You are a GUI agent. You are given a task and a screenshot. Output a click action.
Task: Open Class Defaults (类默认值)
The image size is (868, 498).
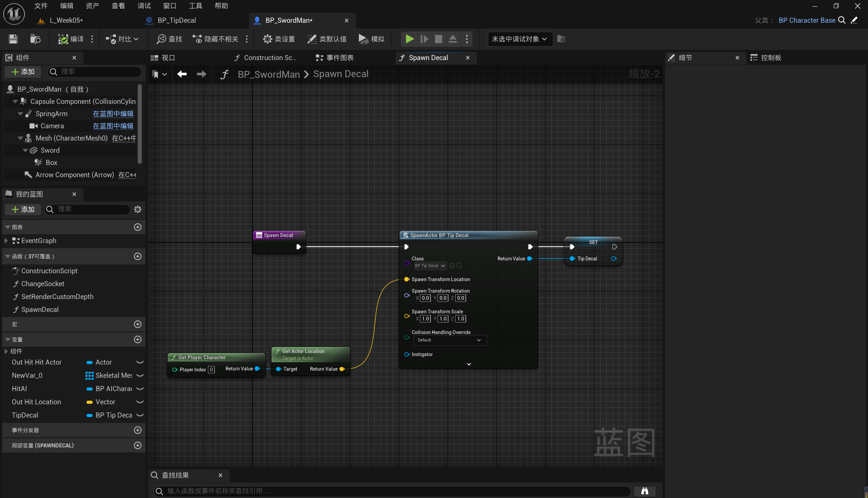coord(327,39)
